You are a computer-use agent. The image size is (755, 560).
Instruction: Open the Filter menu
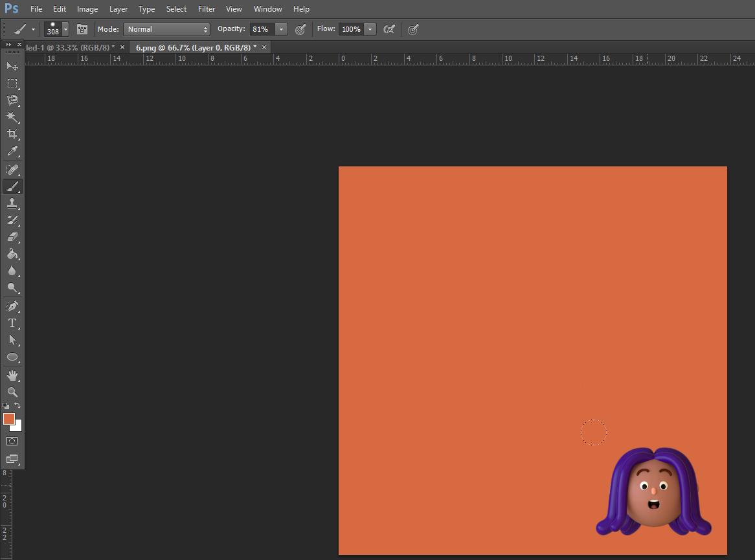pos(207,9)
